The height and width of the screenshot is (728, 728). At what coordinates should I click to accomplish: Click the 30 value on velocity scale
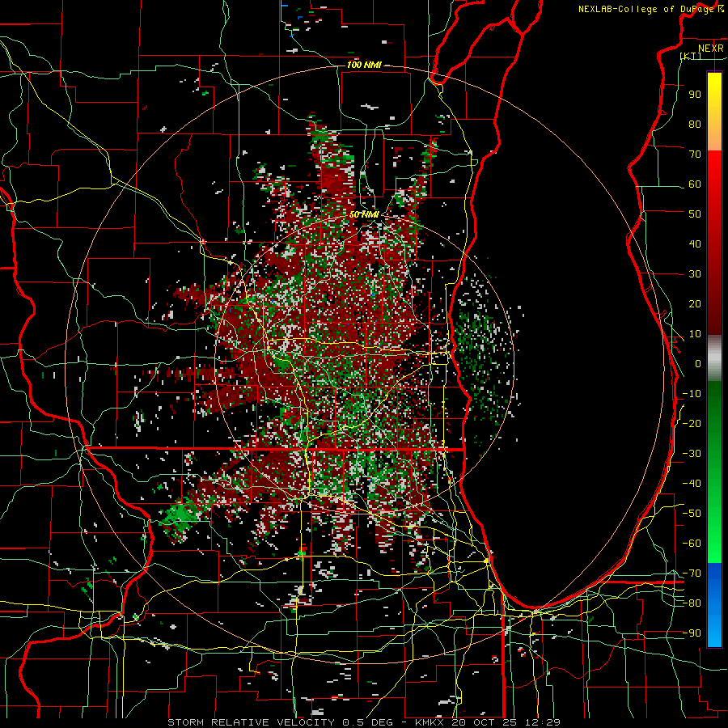coord(695,274)
